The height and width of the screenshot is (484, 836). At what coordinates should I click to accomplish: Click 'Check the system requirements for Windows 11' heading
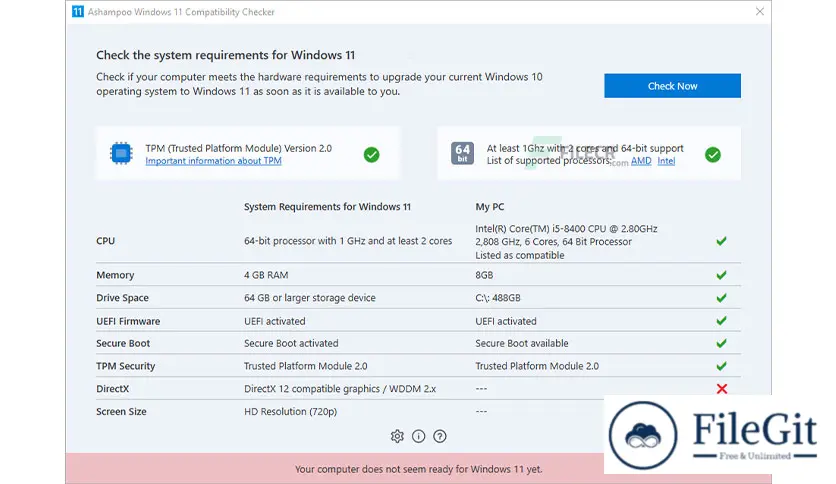point(226,55)
